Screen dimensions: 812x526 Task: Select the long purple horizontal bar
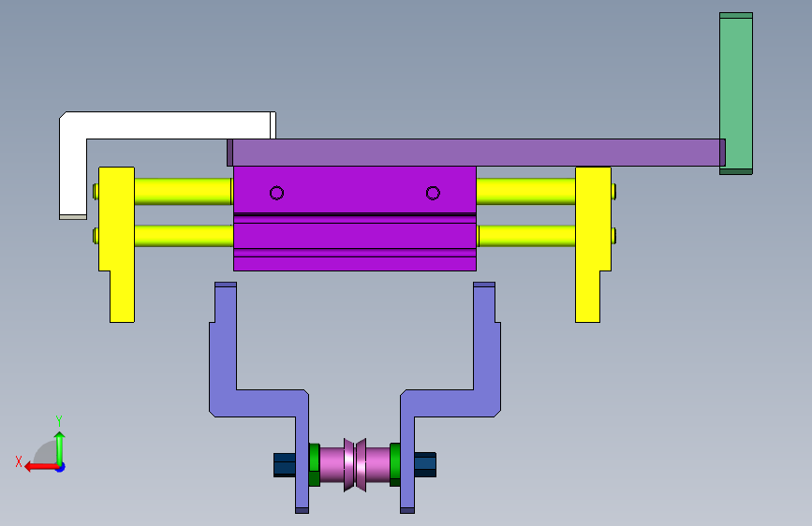pyautogui.click(x=476, y=153)
